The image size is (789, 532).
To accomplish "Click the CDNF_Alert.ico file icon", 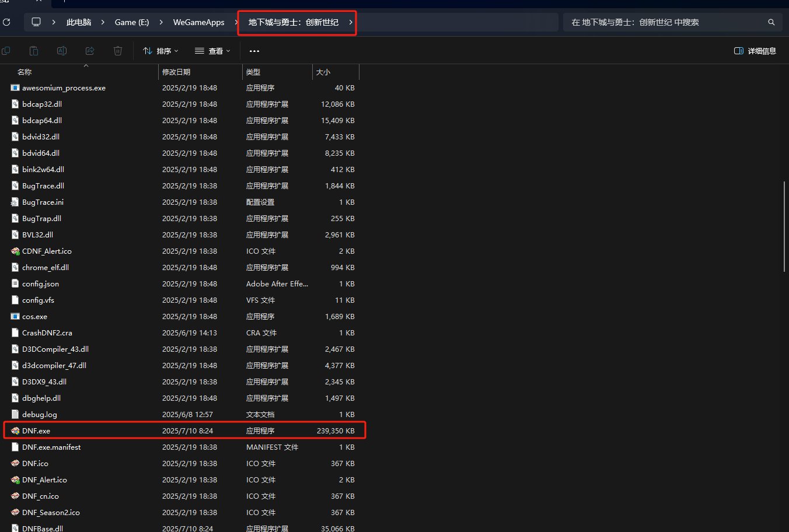I will pos(15,251).
